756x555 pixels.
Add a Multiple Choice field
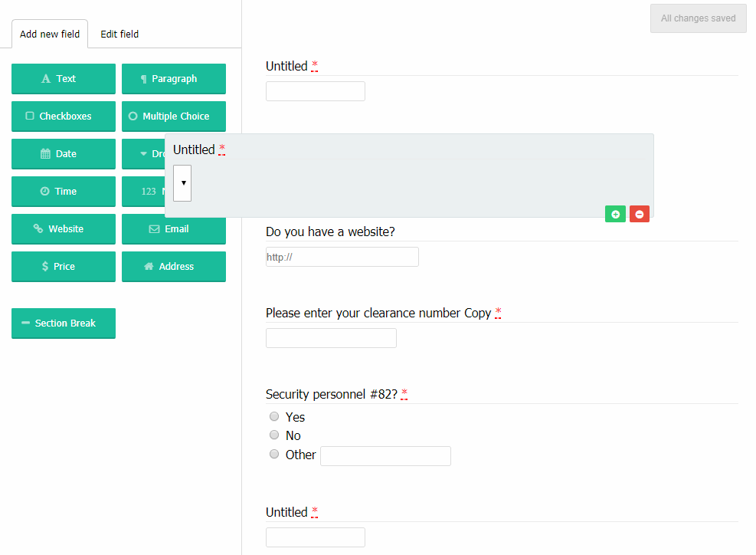[x=173, y=116]
